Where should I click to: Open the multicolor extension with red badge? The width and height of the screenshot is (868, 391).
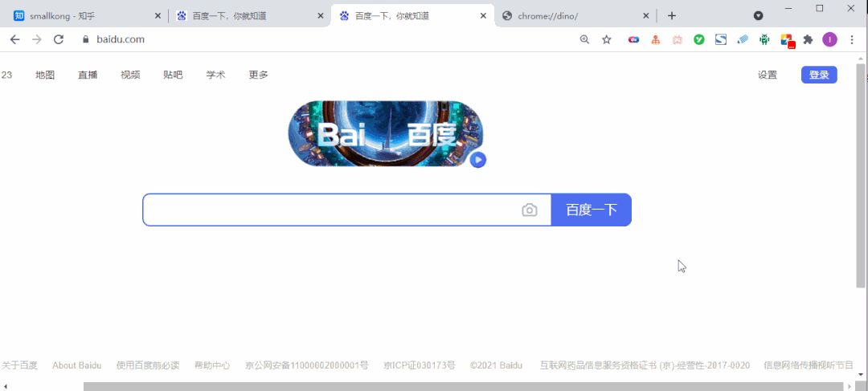click(x=787, y=40)
